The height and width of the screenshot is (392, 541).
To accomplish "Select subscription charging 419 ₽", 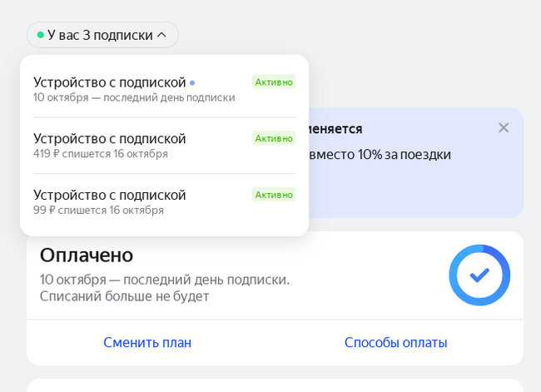I will 164,146.
